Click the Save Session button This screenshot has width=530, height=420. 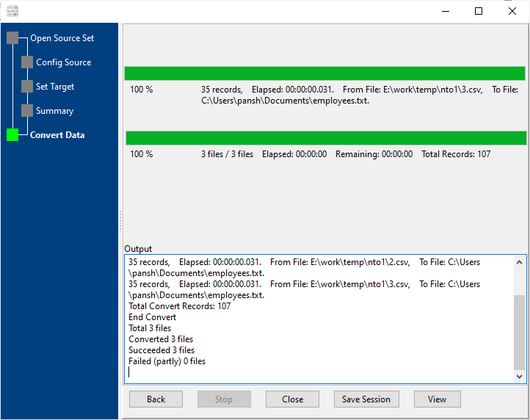pos(366,399)
